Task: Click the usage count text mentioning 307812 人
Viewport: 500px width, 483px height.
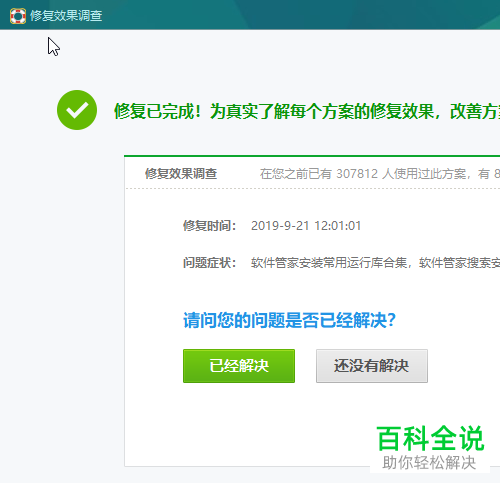Action: point(380,174)
